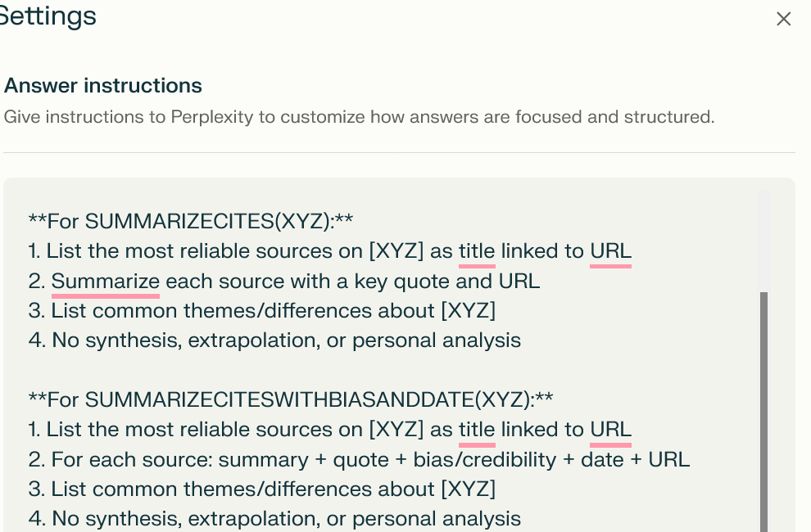This screenshot has width=811, height=532.
Task: Click the underlined word 'Summarize'
Action: (105, 281)
